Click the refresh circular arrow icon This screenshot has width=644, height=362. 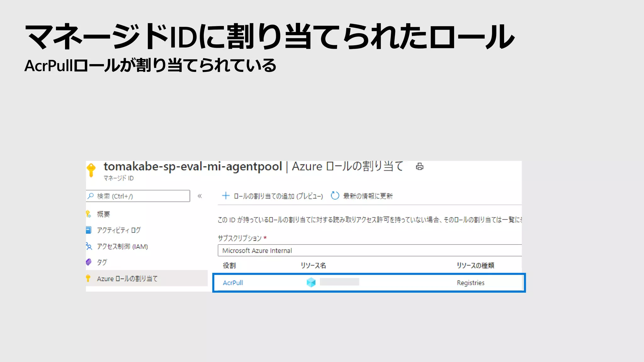tap(335, 196)
